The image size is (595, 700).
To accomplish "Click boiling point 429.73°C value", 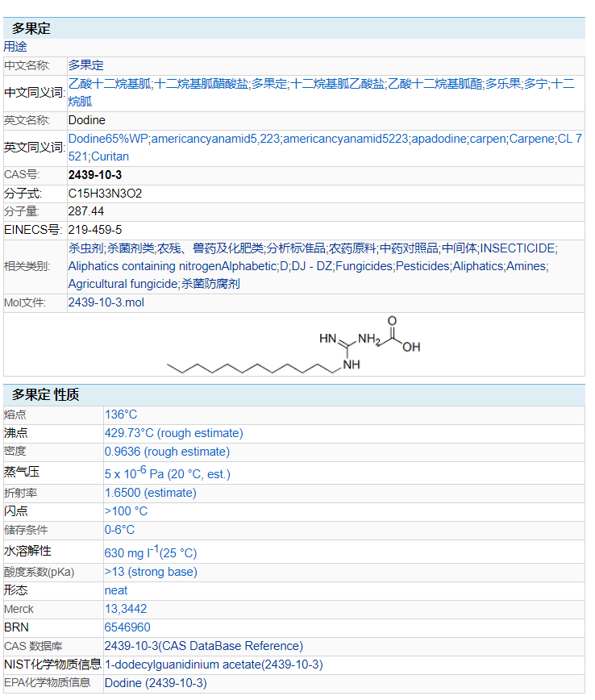I will (x=173, y=434).
